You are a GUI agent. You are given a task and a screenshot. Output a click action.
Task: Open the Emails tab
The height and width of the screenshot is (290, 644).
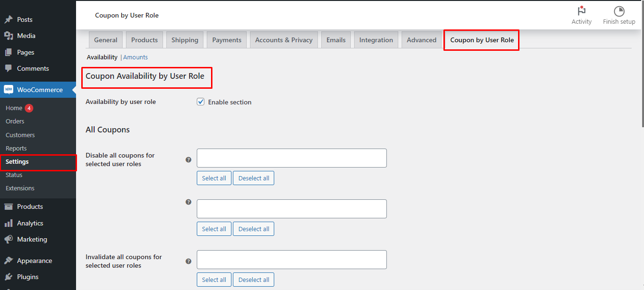[x=336, y=40]
